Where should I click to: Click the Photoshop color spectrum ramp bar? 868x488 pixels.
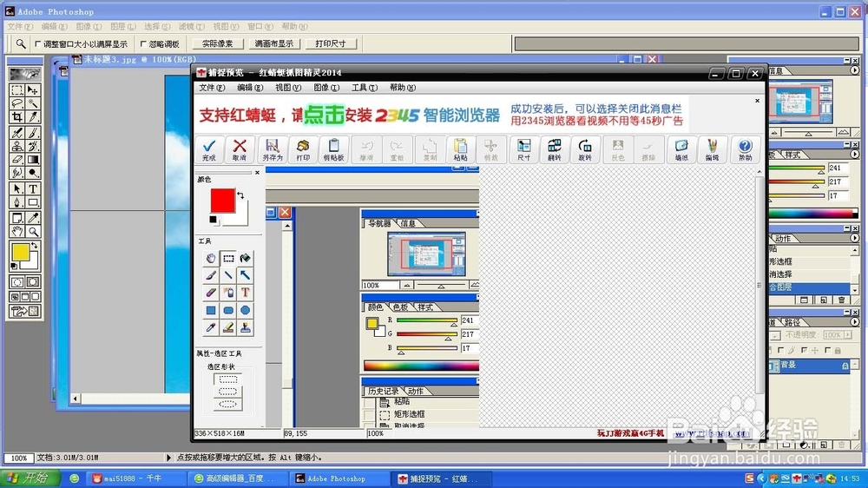(812, 213)
